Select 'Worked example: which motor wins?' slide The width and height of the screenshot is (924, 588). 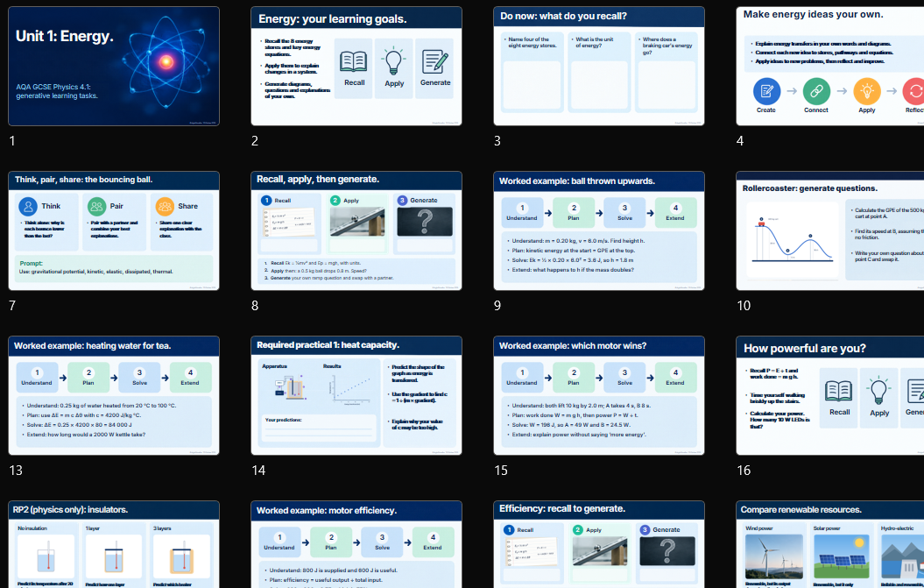599,395
